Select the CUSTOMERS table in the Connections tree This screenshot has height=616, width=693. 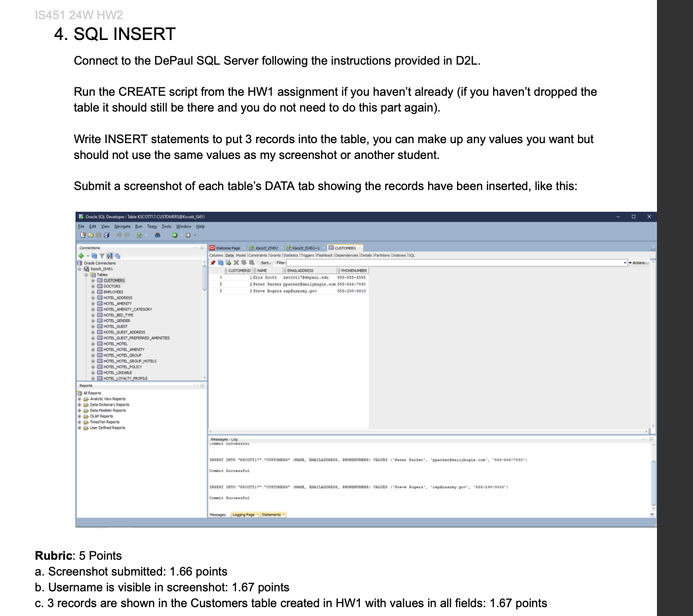pos(115,280)
